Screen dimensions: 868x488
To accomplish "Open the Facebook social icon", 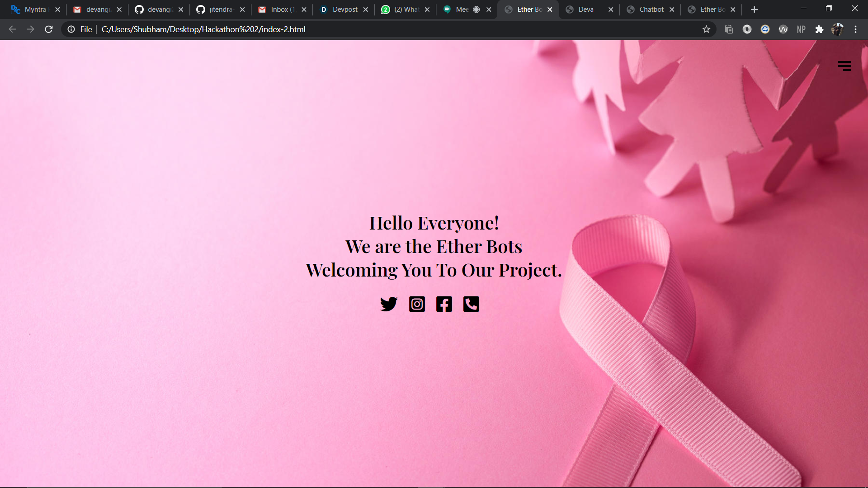I will click(444, 304).
